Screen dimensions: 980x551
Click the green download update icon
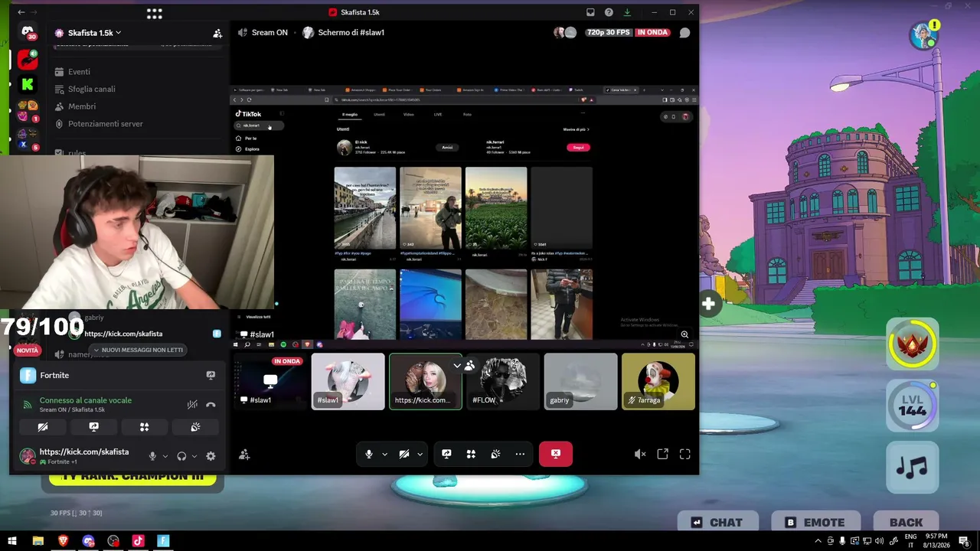click(627, 12)
